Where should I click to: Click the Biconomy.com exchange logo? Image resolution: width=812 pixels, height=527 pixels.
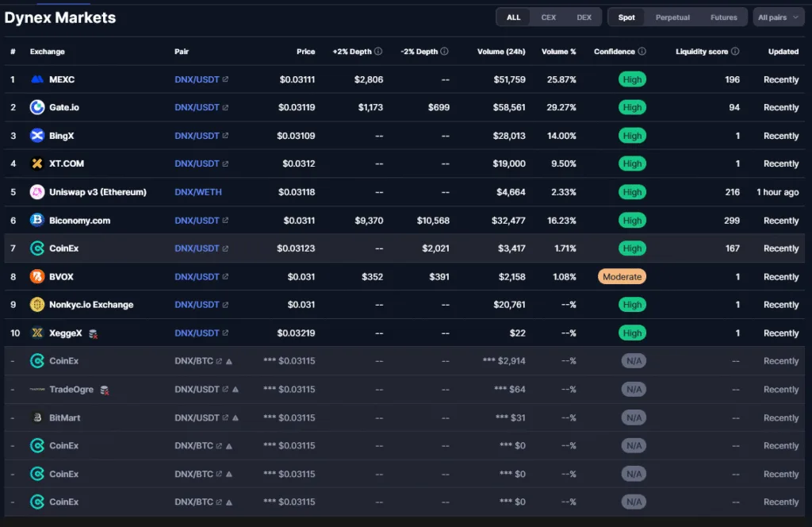[x=37, y=220]
